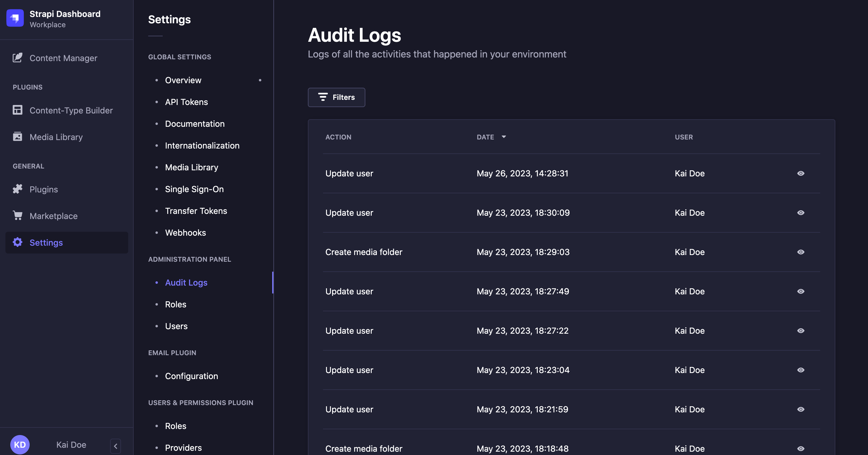Screen dimensions: 868x455
Task: Click the eye icon on Update user May 26
Action: 801,173
